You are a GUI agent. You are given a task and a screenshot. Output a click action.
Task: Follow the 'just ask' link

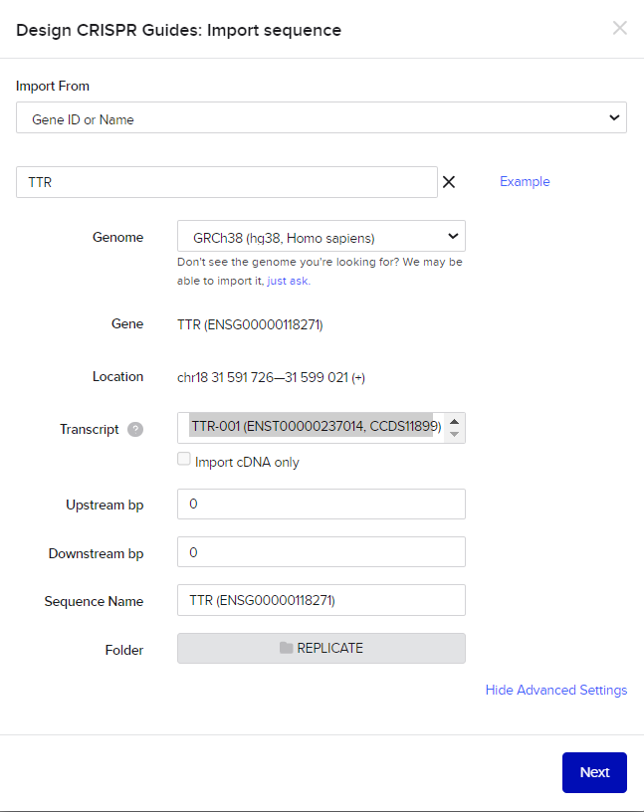(x=289, y=281)
